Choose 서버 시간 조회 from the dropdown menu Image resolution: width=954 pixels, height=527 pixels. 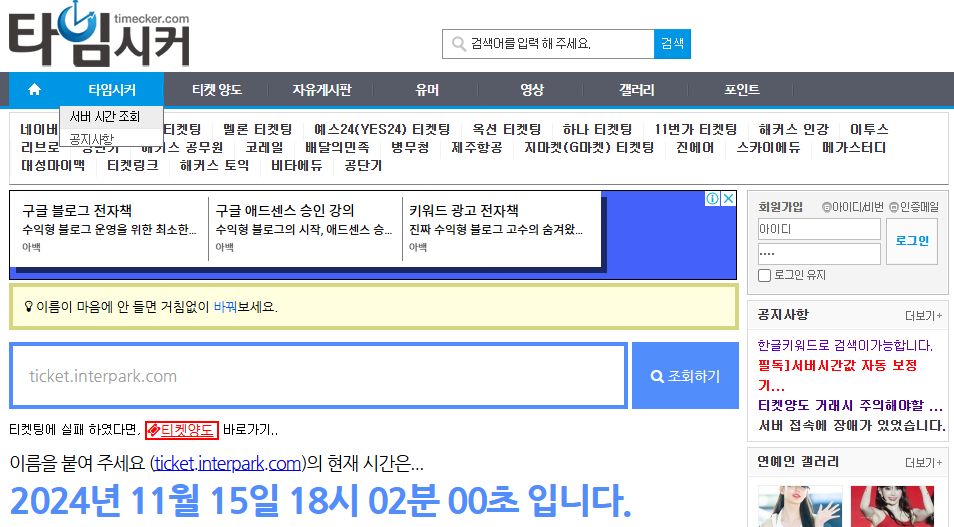[111, 117]
